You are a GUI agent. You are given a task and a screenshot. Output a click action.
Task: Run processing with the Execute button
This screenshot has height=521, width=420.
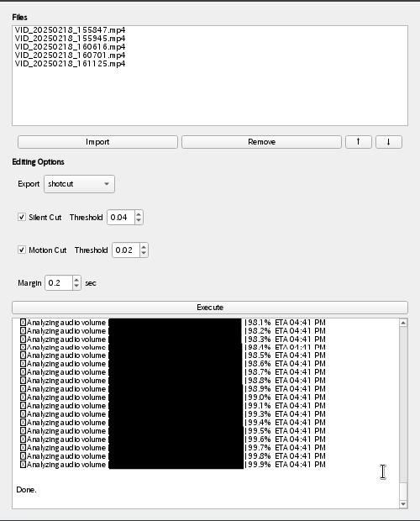point(210,308)
